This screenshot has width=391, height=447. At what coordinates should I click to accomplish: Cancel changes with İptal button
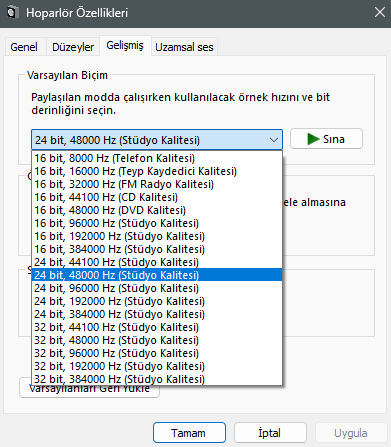(270, 433)
